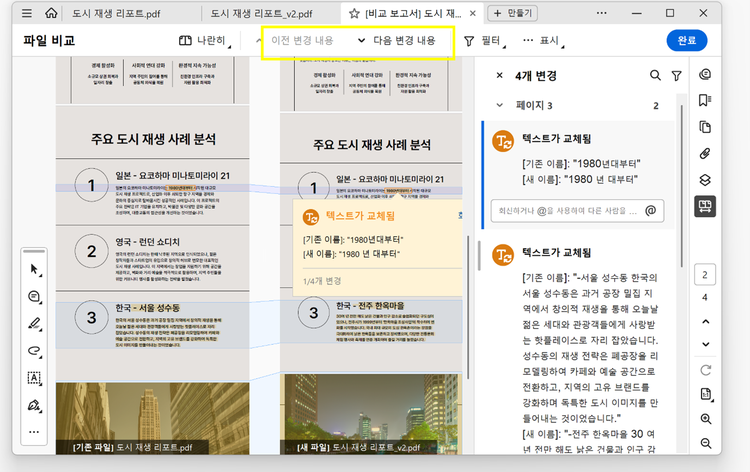Collapse the 페이지 3 group
Image resolution: width=750 pixels, height=472 pixels.
(x=500, y=105)
